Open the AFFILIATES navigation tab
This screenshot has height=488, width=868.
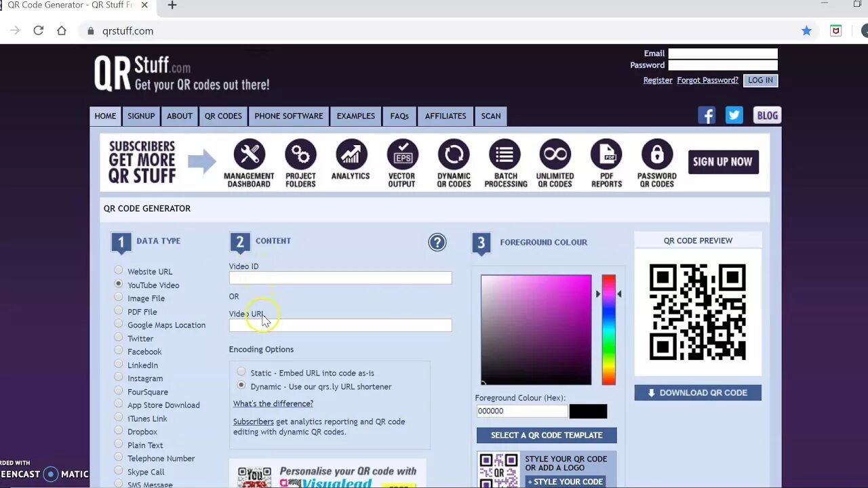(x=446, y=116)
